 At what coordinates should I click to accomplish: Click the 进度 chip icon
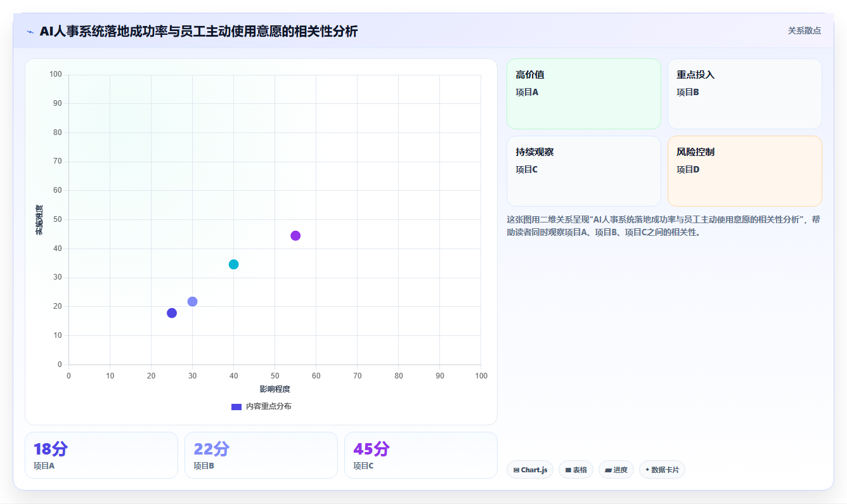tap(608, 470)
